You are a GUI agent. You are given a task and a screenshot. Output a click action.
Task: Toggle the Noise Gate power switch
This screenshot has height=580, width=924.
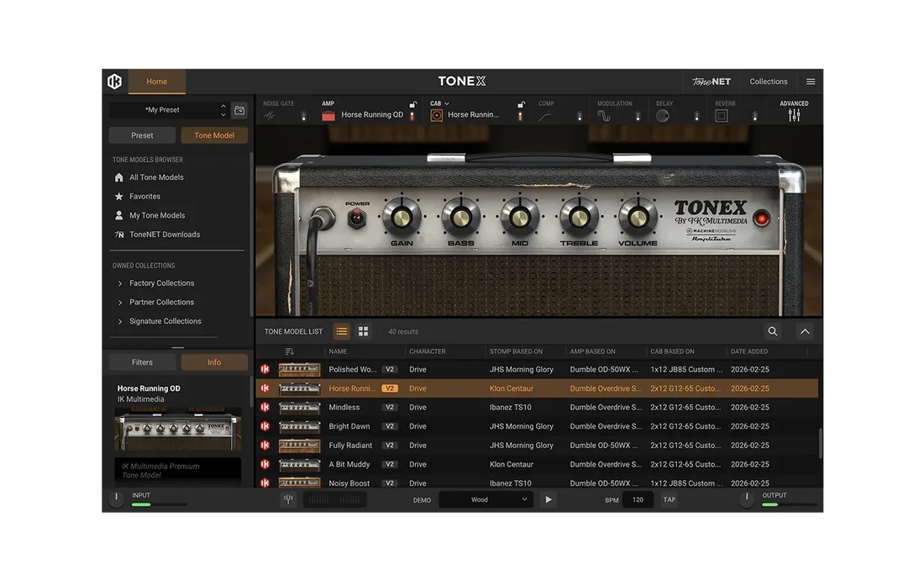[303, 116]
